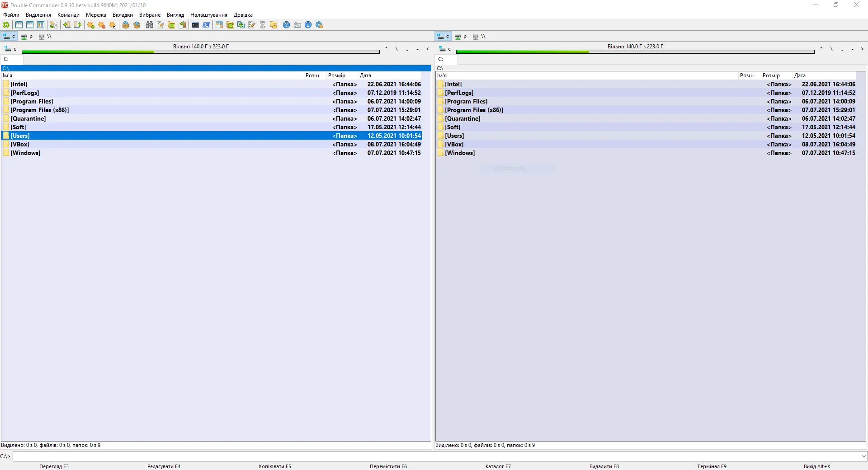The height and width of the screenshot is (470, 868).
Task: Click right panel free space progress bar
Action: pos(635,52)
